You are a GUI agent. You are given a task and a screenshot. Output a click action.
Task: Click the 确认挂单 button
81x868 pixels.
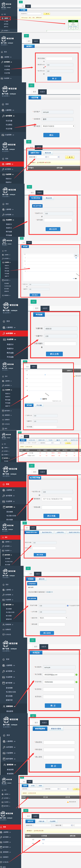coord(53,229)
